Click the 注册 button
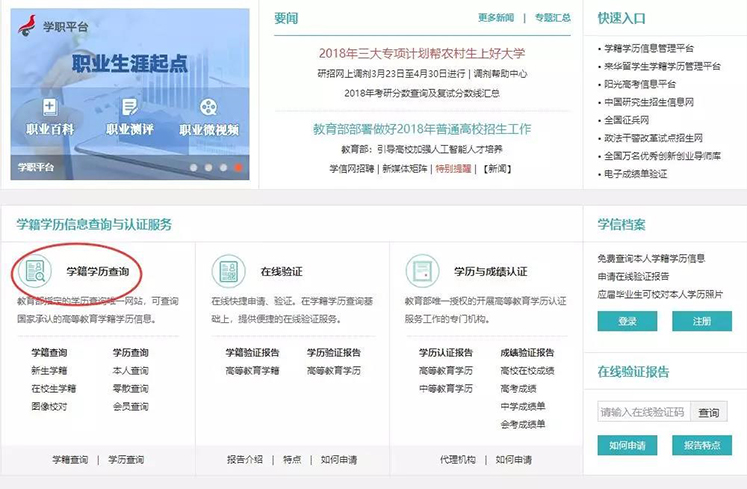 (701, 321)
